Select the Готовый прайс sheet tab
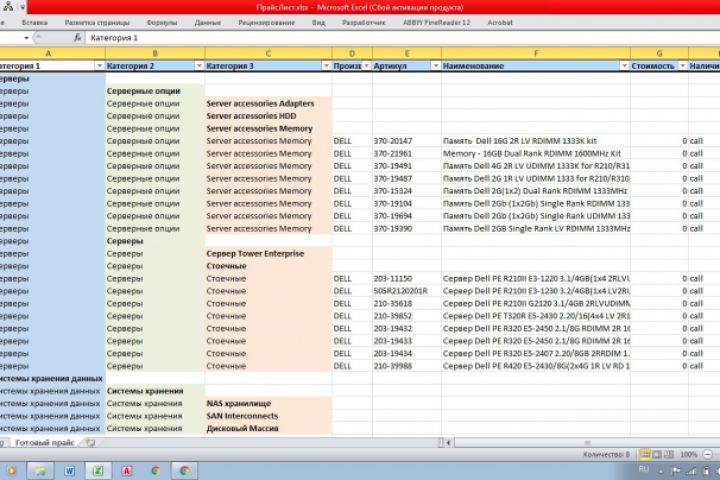 pos(45,443)
